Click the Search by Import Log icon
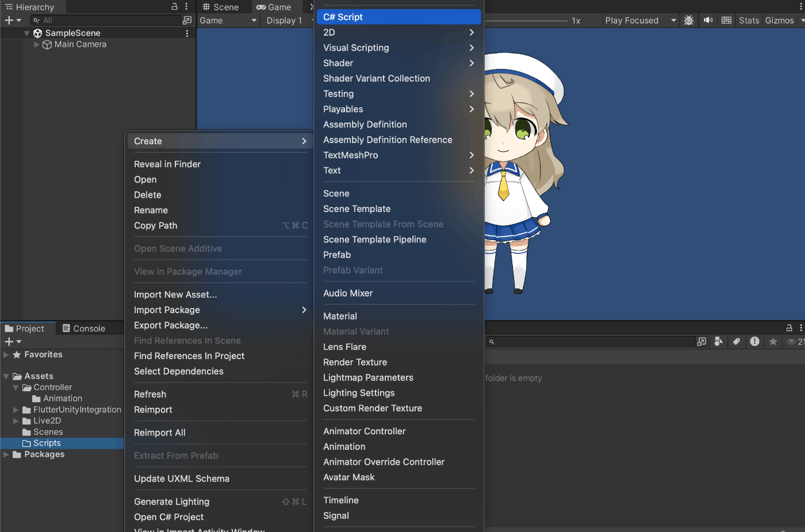The height and width of the screenshot is (532, 805). 755,342
